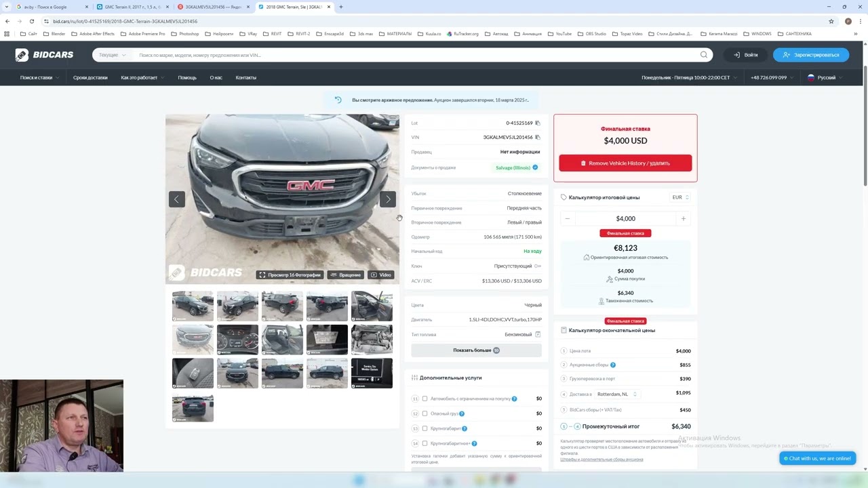Click the browser address bar with bid.cars URL

(x=434, y=21)
